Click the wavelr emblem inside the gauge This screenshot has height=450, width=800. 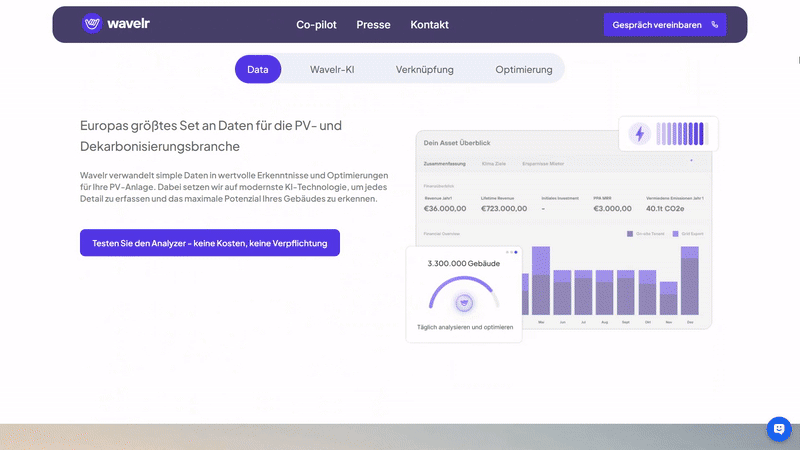coord(464,303)
